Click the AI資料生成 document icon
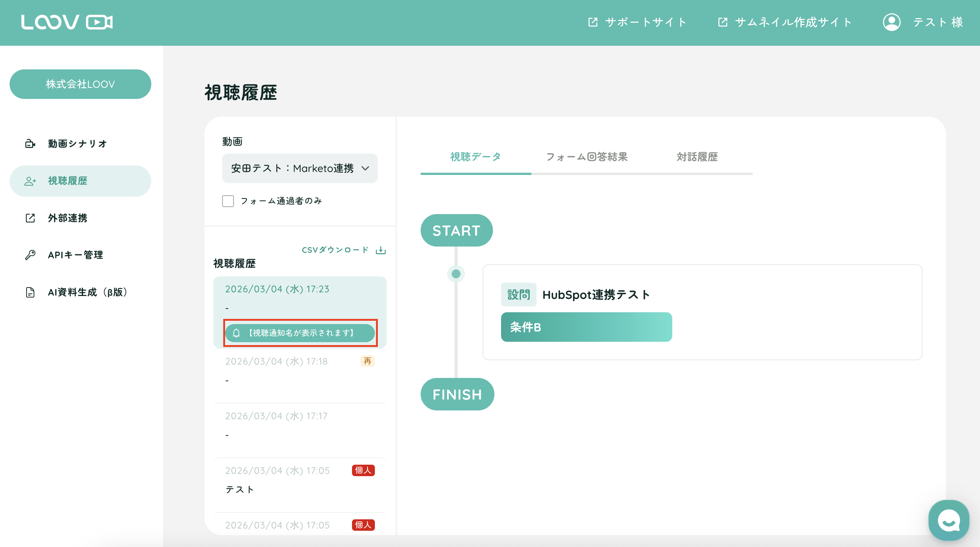The width and height of the screenshot is (980, 547). tap(30, 292)
